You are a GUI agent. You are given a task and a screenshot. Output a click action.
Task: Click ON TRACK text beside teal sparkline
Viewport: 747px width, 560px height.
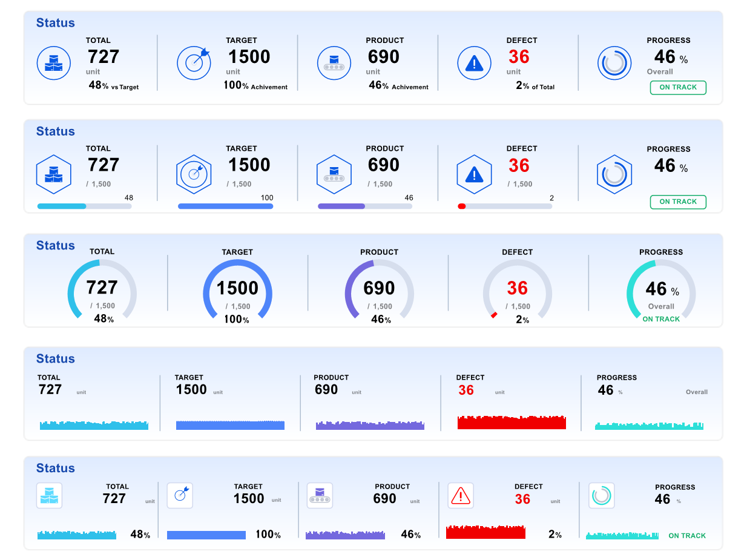(687, 536)
